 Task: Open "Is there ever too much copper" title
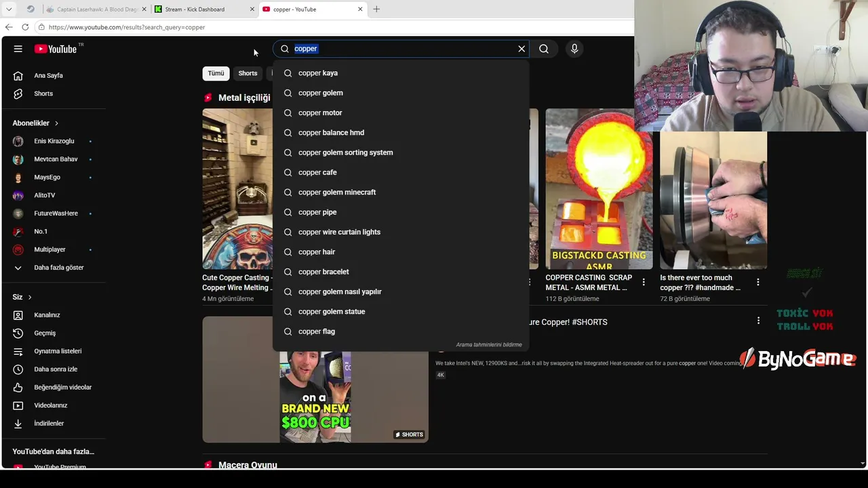(701, 283)
